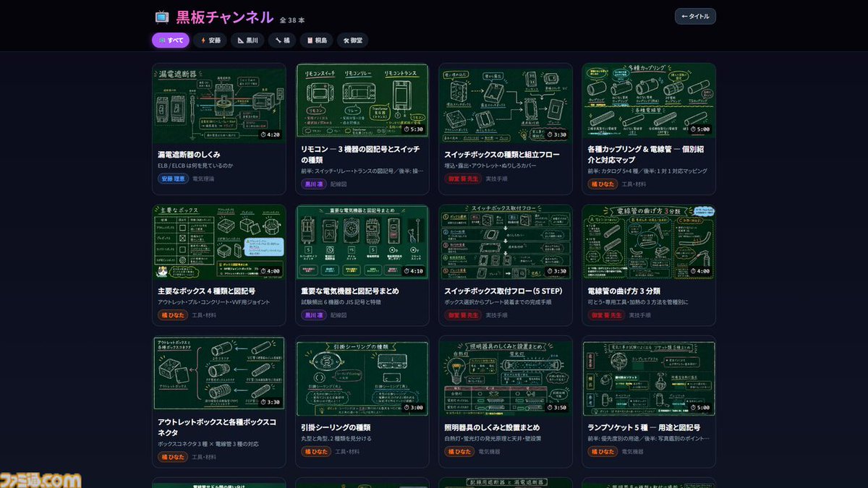
Task: Click the 3:30 badge on スイッチボックスの種類 video
Action: click(558, 134)
